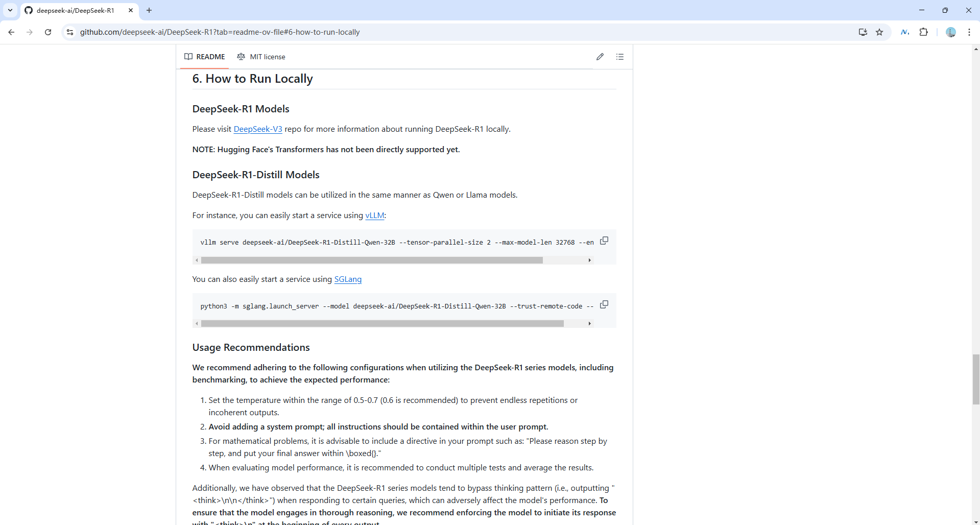Open a new browser tab
Image resolution: width=980 pixels, height=525 pixels.
pos(149,10)
